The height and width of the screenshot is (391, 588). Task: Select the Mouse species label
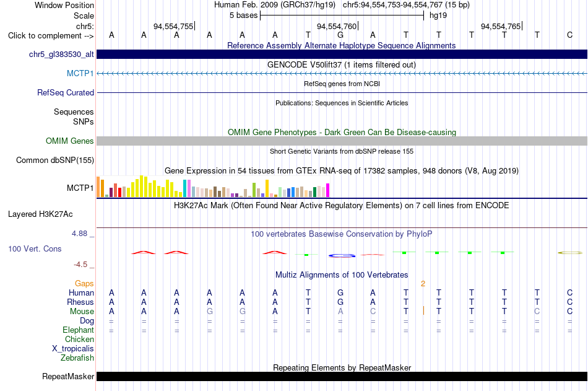pos(82,311)
